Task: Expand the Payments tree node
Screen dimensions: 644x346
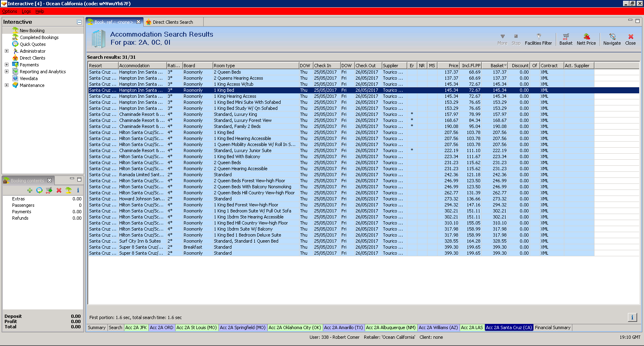Action: click(6, 65)
